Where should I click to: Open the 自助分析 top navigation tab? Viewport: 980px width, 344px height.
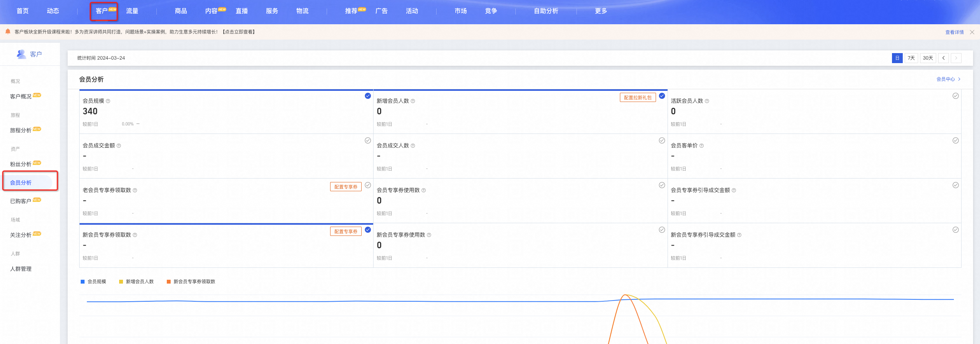pos(546,11)
